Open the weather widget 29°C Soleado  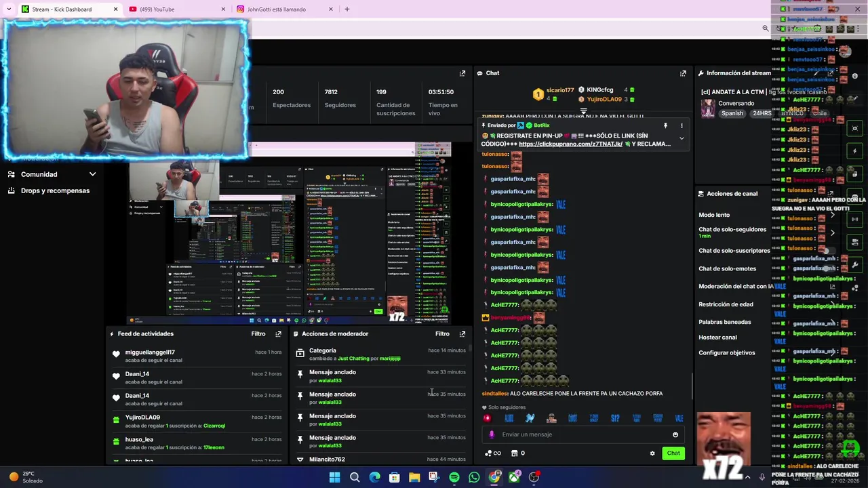tap(26, 477)
